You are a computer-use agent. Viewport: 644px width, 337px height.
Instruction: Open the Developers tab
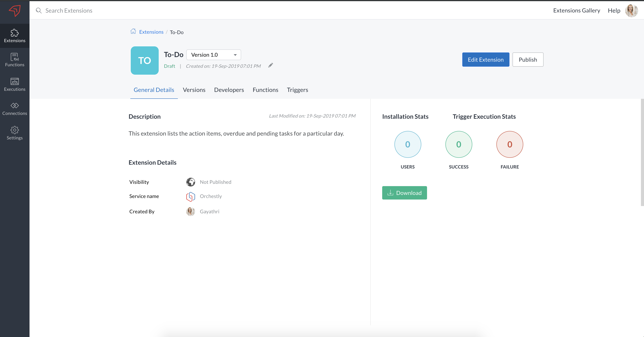[x=229, y=90]
